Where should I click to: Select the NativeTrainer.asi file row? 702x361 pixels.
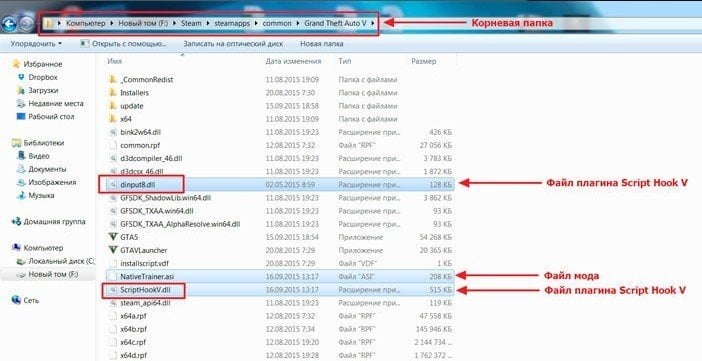click(x=281, y=276)
